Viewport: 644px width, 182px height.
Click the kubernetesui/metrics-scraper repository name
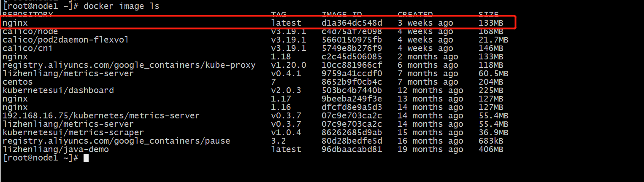[x=73, y=133]
